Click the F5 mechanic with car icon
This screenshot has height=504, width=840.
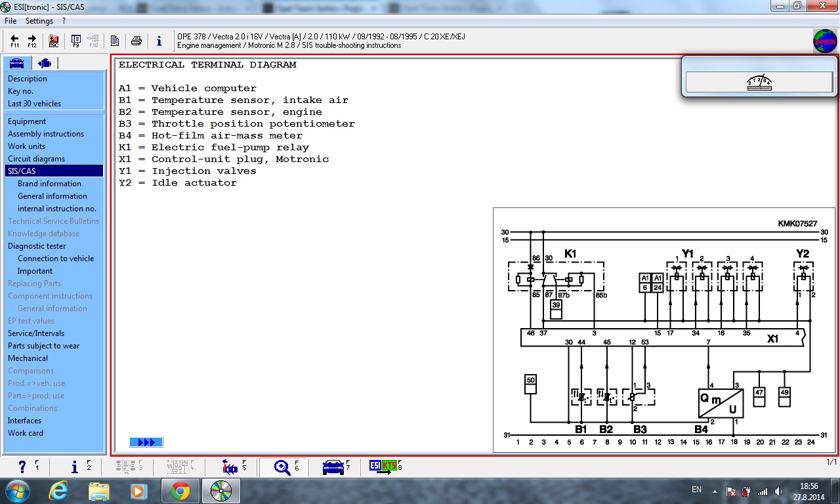(234, 467)
